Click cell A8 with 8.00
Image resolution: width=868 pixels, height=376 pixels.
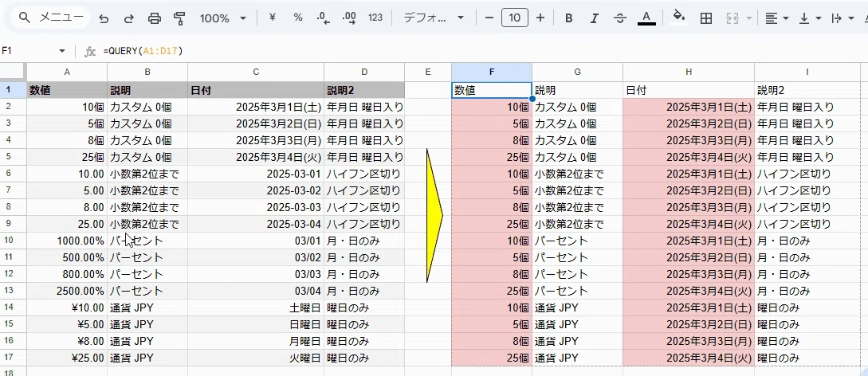point(67,207)
